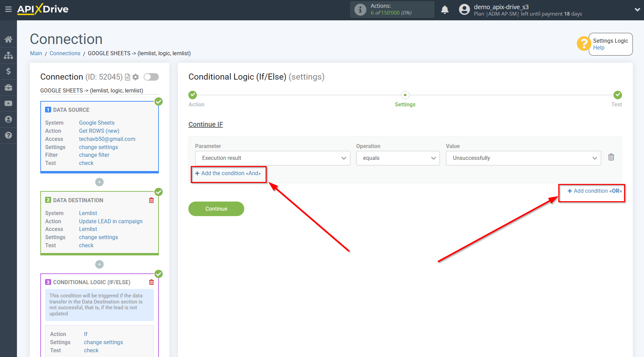Viewport: 644px width, 357px height.
Task: Open the Lemlist access link
Action: [x=88, y=229]
